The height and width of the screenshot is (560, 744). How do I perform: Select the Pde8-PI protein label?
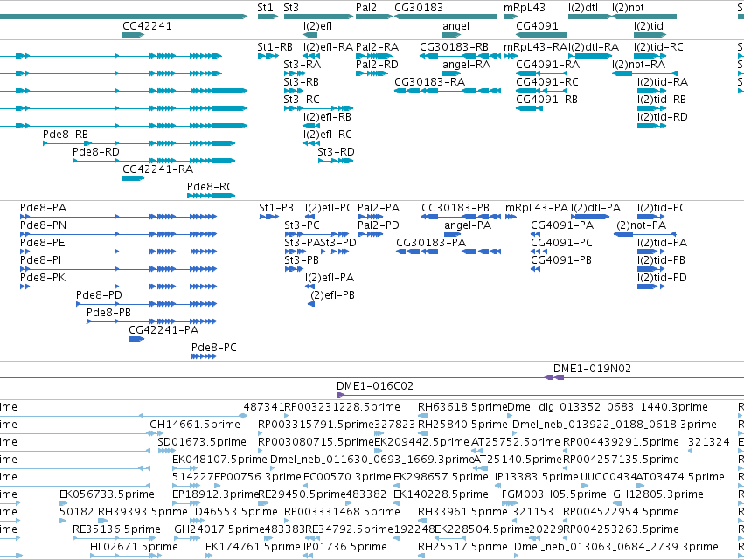coord(40,261)
